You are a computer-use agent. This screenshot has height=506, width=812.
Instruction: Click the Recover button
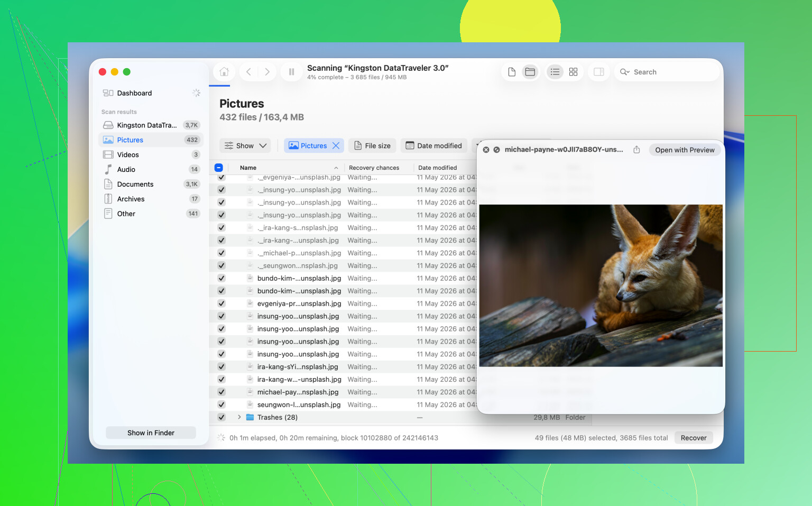click(x=694, y=438)
